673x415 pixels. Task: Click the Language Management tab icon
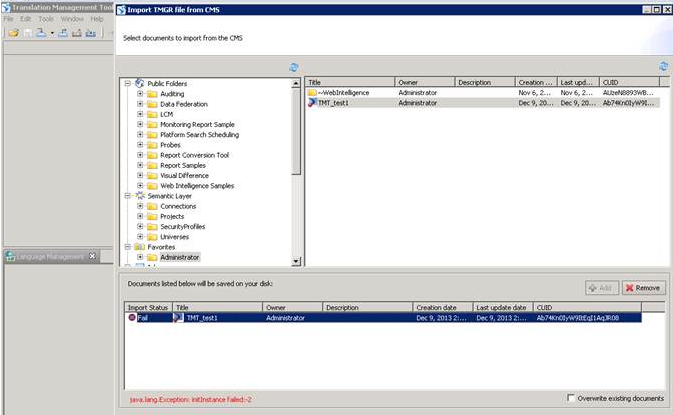(10, 257)
